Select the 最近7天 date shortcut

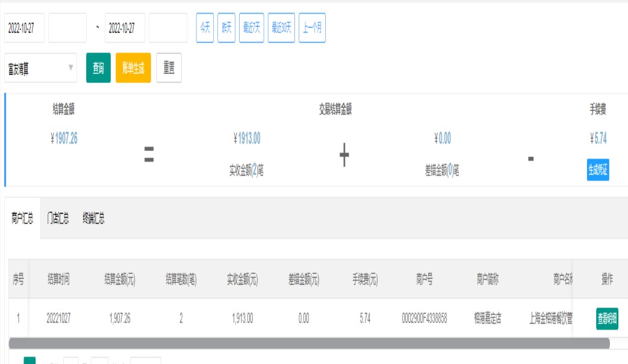(x=251, y=28)
